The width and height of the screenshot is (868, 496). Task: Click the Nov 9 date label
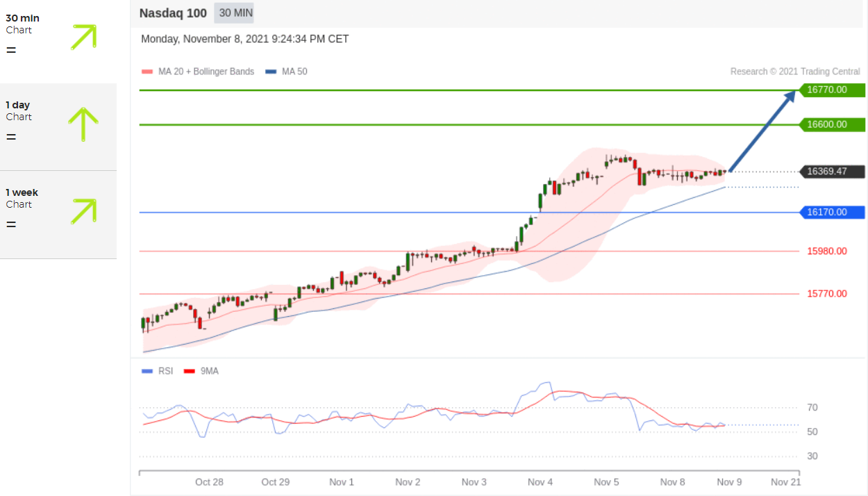[731, 482]
